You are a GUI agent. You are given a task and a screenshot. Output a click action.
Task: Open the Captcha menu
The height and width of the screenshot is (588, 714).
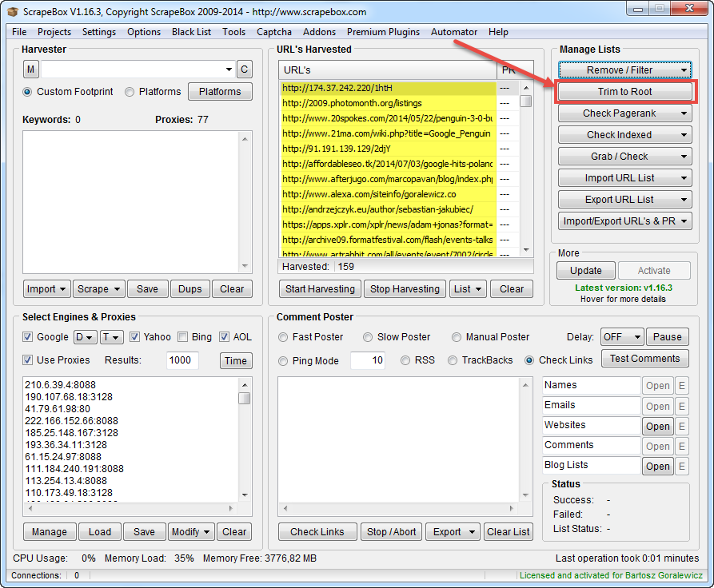click(274, 32)
